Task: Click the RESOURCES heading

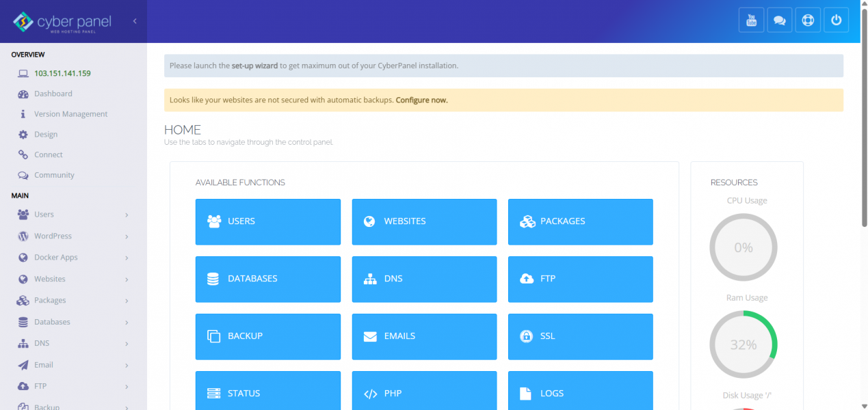Action: pyautogui.click(x=734, y=182)
